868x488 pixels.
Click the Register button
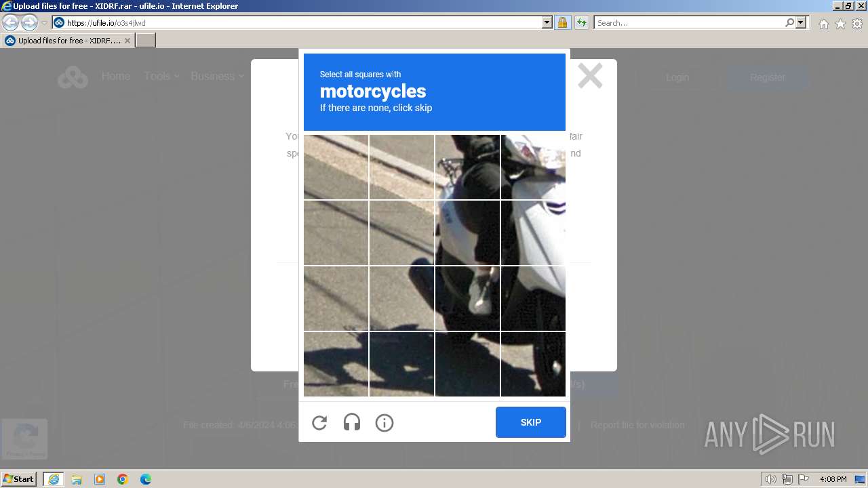[x=768, y=77]
